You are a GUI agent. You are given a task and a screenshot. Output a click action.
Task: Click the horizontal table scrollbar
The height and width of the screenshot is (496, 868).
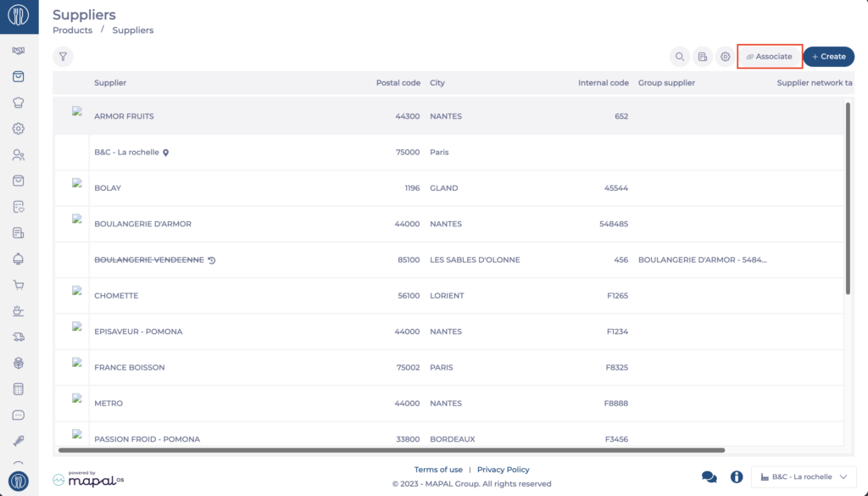392,450
